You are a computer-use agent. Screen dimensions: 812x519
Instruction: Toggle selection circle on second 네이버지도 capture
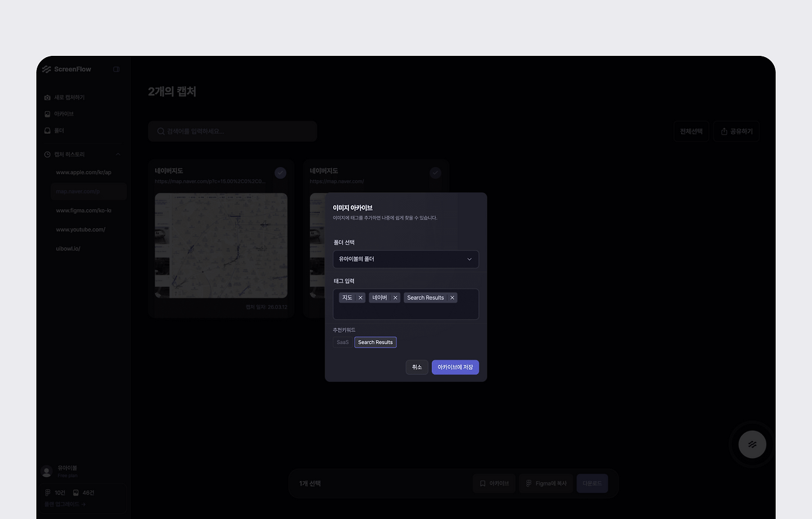(435, 172)
